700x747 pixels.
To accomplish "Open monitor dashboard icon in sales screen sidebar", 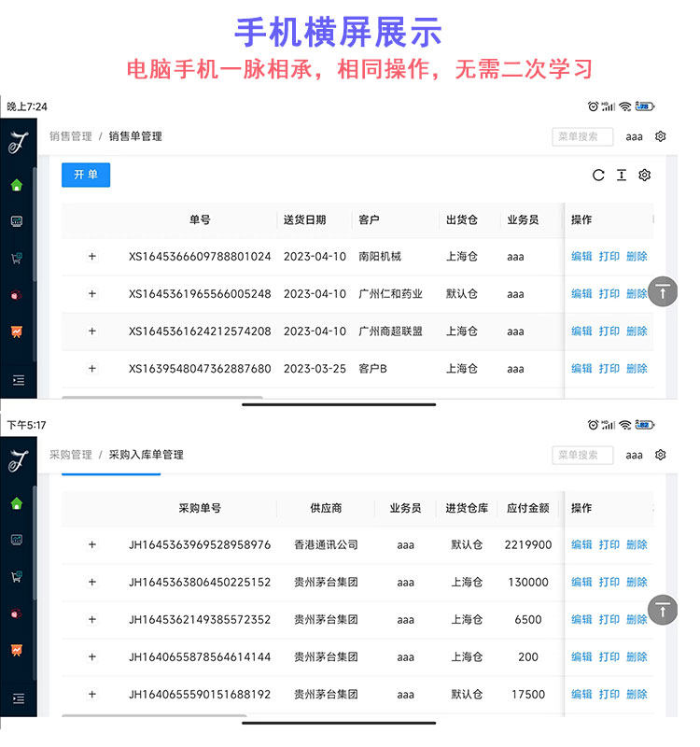I will pos(17,221).
